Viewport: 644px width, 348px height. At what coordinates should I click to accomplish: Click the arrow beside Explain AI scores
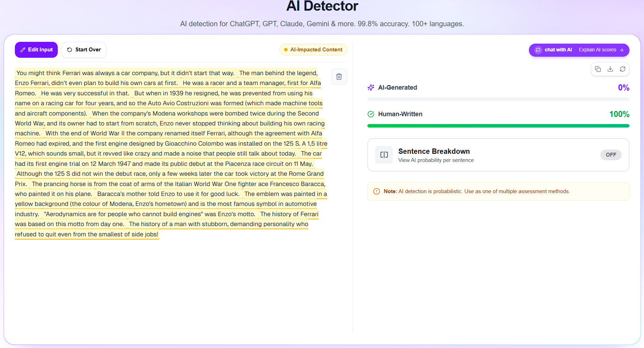pos(622,50)
